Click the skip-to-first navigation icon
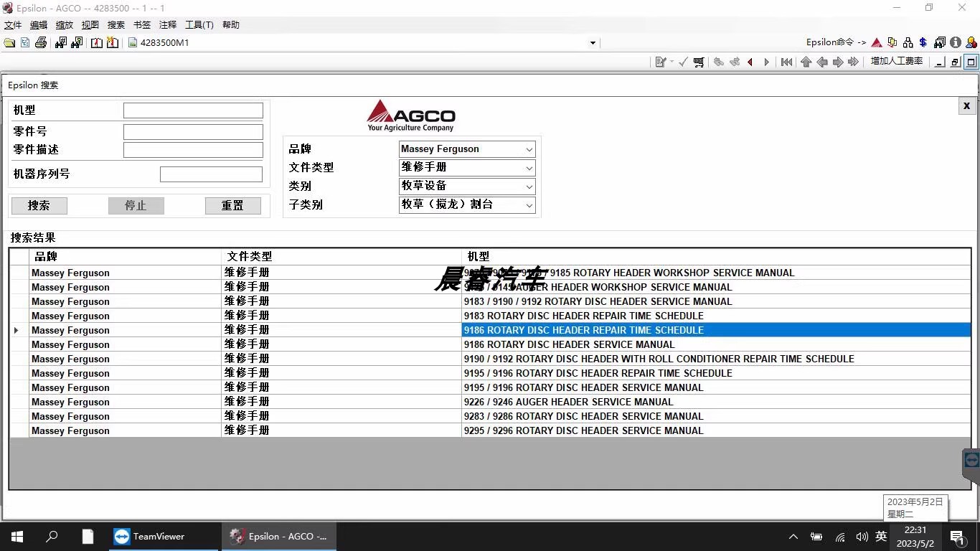Screen dimensions: 980x551 tap(787, 62)
